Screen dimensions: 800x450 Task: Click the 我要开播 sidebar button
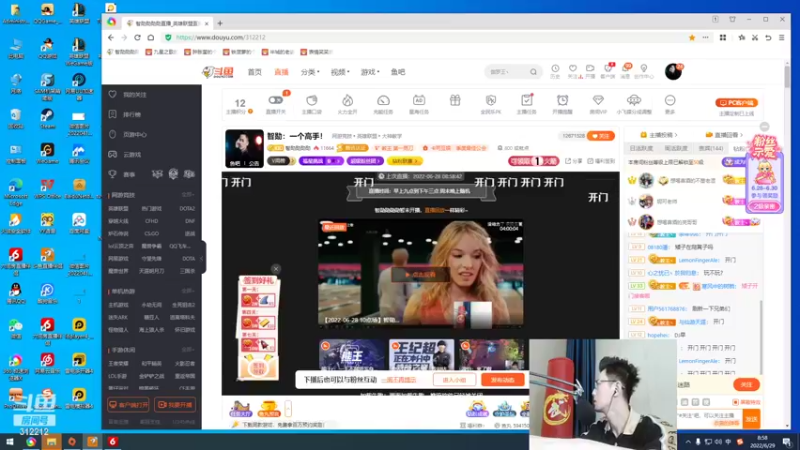[175, 405]
